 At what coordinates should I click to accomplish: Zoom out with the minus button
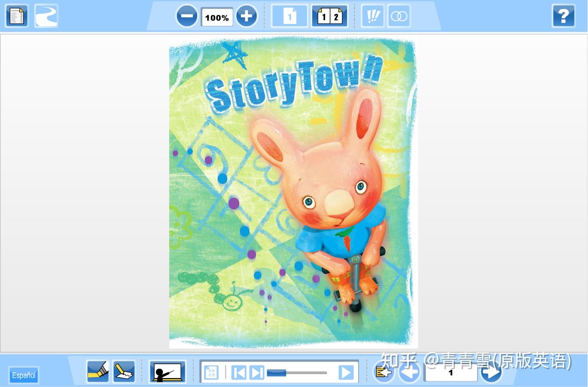[x=187, y=16]
